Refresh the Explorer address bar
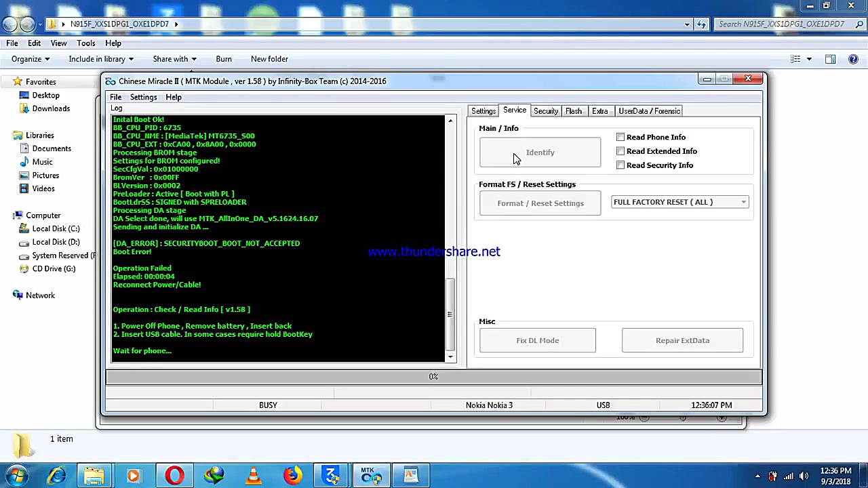The width and height of the screenshot is (868, 488). (x=702, y=24)
